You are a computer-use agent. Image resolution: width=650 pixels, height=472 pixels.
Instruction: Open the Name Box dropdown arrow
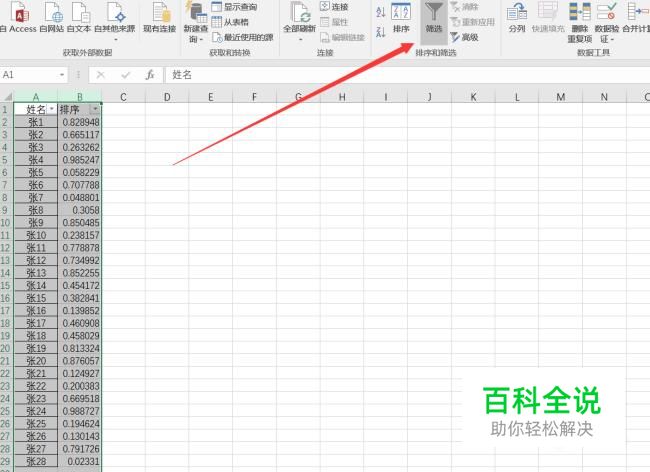point(62,75)
